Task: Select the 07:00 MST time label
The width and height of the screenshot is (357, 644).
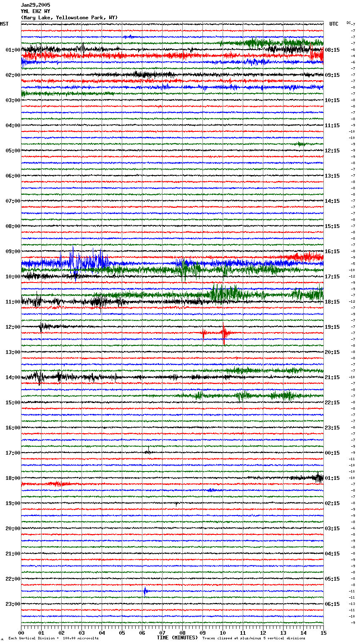Action: [13, 201]
